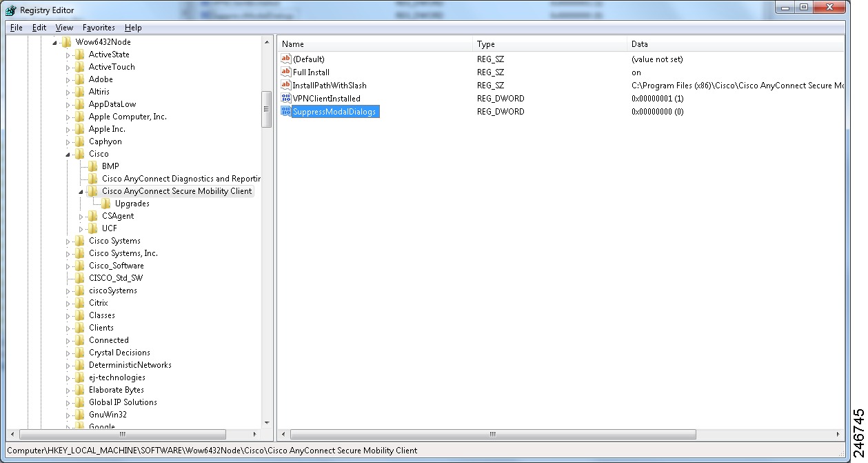
Task: Click the tree pane scroll up arrow
Action: (267, 42)
